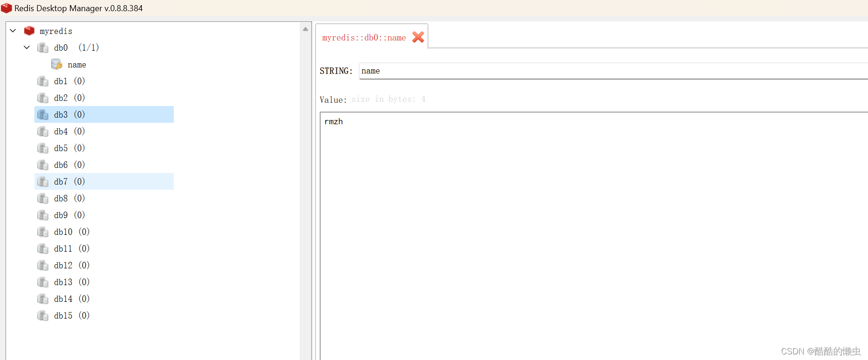This screenshot has height=360, width=868.
Task: Select db15 (0) in the tree
Action: pyautogui.click(x=72, y=315)
